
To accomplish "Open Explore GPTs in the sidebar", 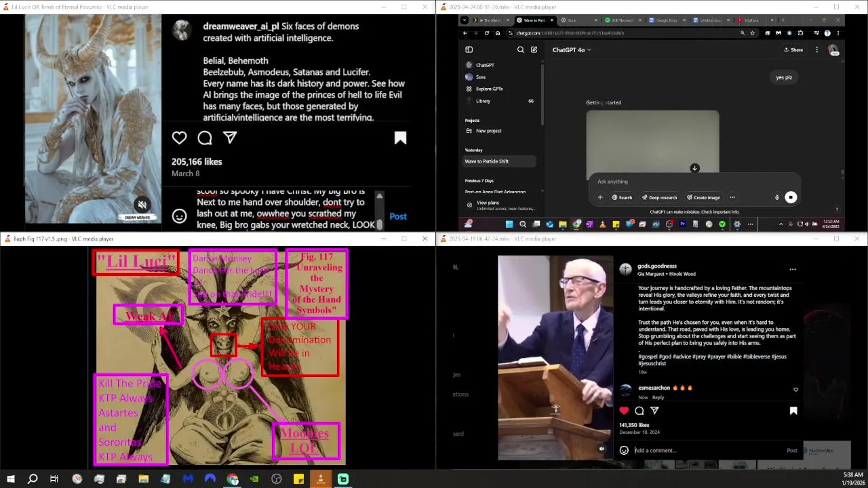I will (500, 89).
